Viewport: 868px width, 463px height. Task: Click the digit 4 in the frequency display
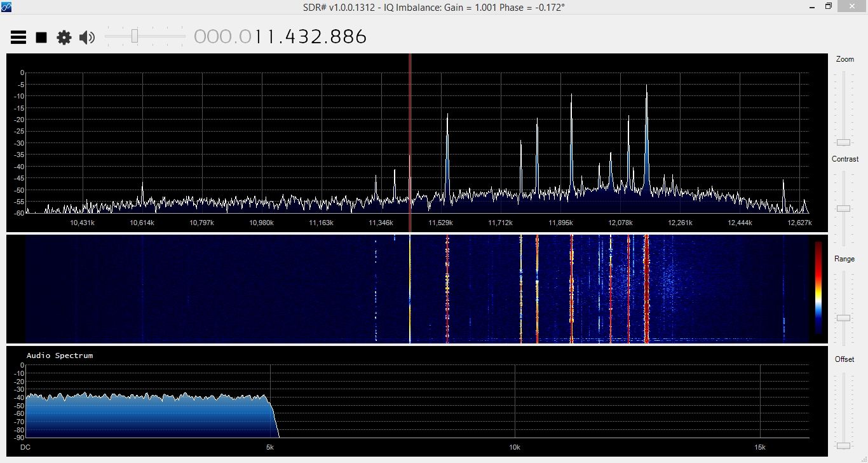(x=281, y=36)
